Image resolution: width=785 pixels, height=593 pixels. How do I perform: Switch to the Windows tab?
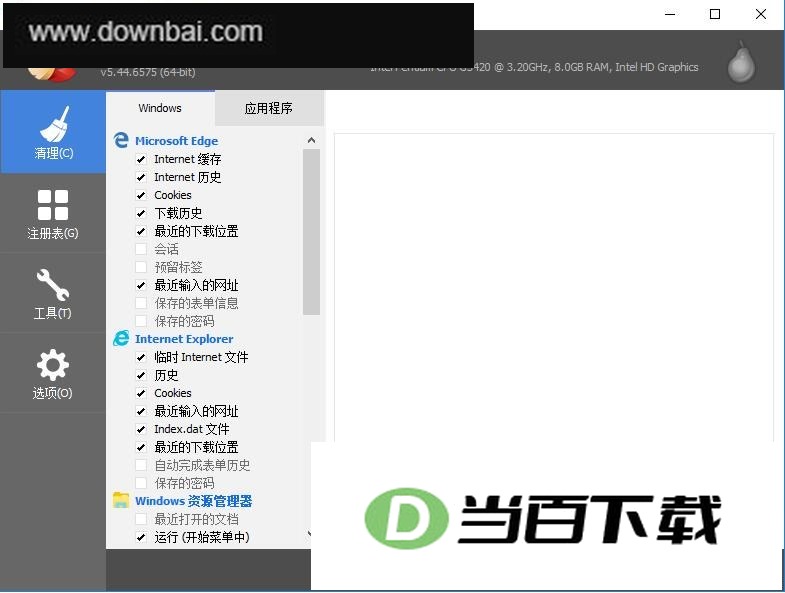pyautogui.click(x=160, y=108)
